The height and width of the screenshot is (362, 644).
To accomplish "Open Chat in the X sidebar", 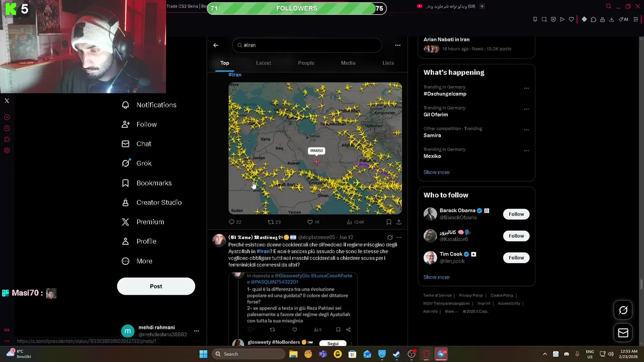I will [136, 144].
